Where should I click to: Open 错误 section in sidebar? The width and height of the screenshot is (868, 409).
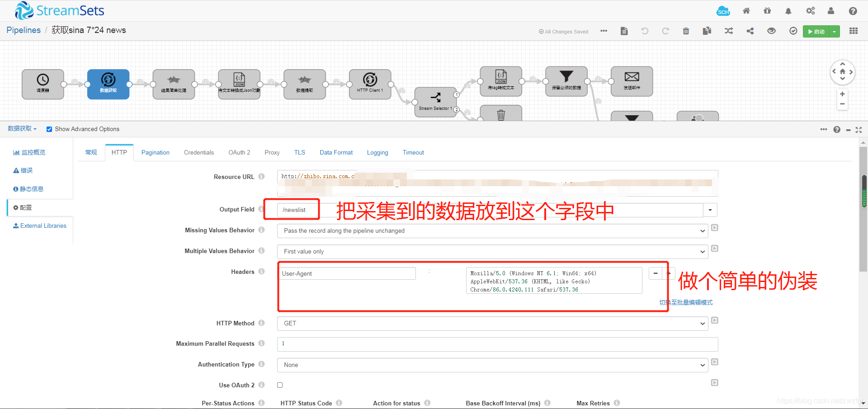[23, 170]
